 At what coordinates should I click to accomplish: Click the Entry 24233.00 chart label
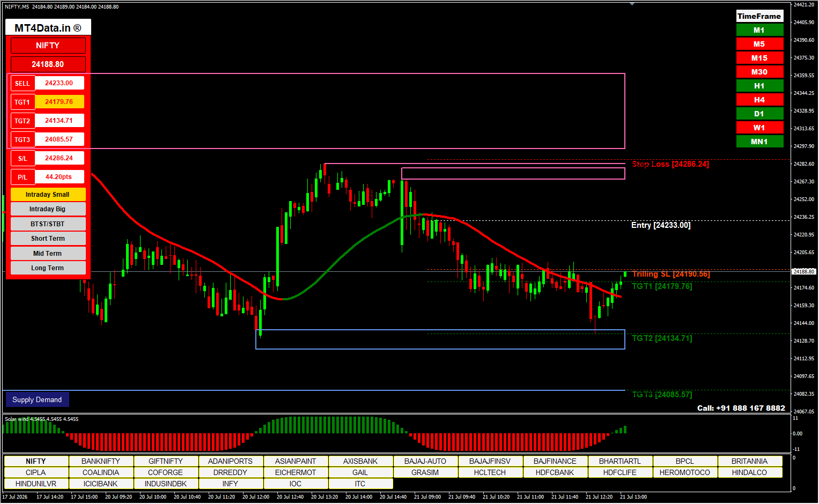pyautogui.click(x=661, y=225)
